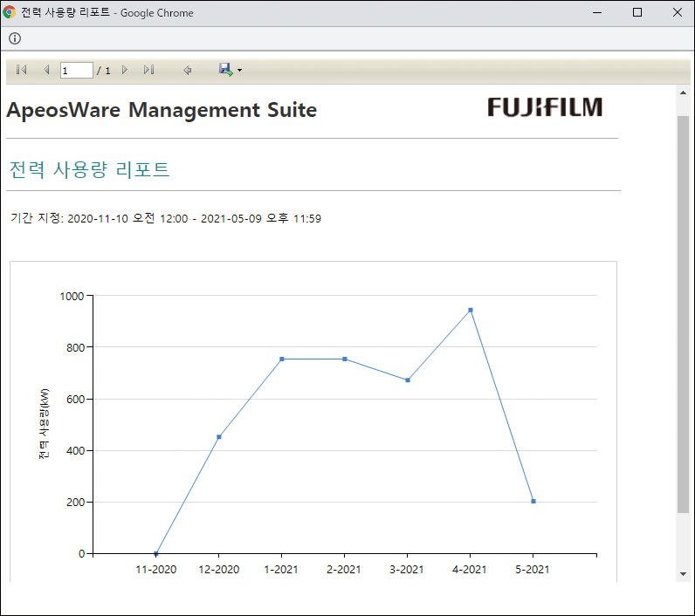Click the FUJIFILM logo
Viewport: 695px width, 616px height.
coord(545,107)
